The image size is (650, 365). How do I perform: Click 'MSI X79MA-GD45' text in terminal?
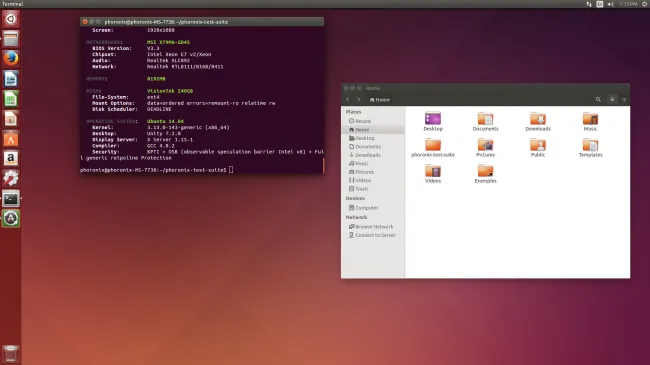[168, 42]
